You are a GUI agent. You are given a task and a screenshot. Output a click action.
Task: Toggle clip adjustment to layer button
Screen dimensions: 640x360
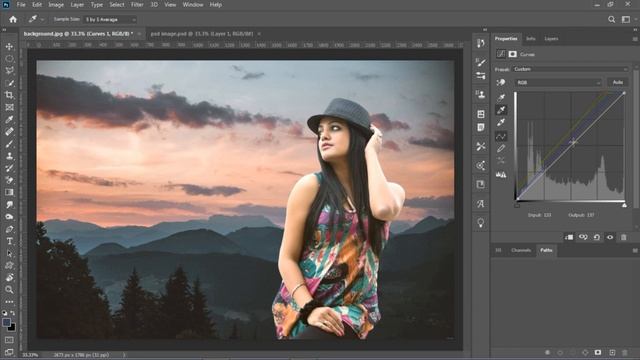569,237
